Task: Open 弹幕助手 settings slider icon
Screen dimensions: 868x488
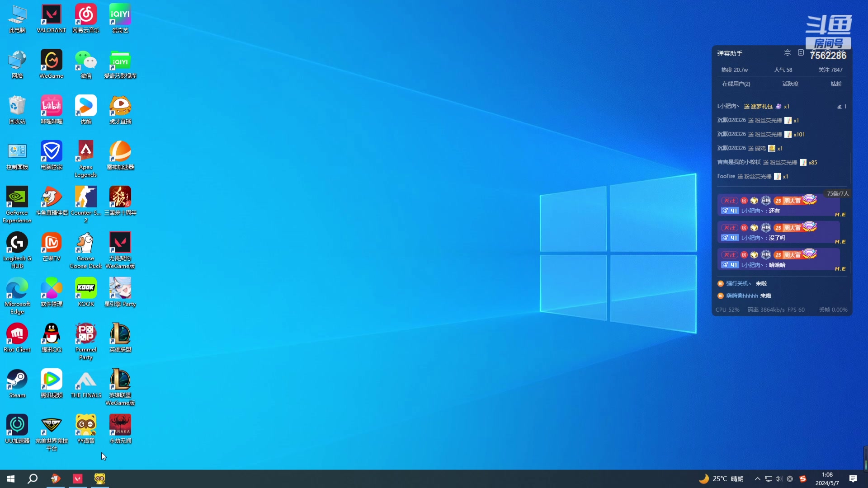Action: point(787,53)
